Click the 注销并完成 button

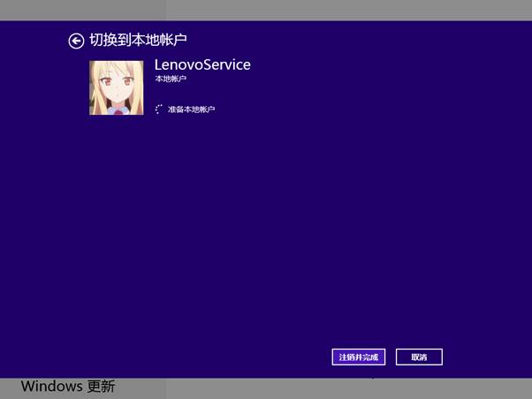click(x=359, y=357)
